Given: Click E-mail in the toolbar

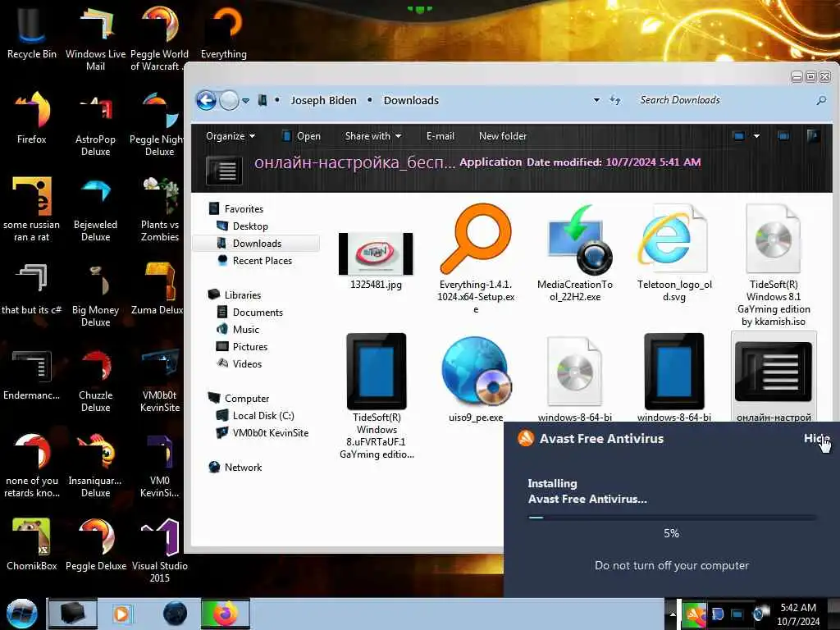Looking at the screenshot, I should point(441,136).
